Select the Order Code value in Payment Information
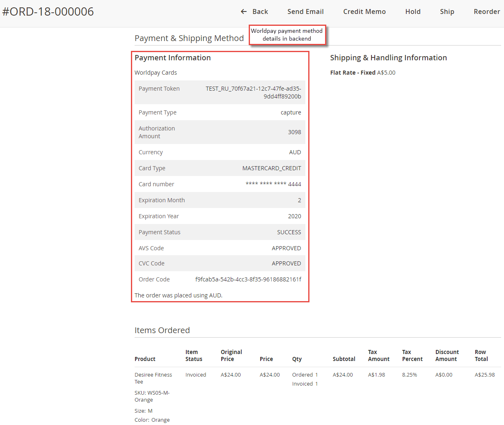The image size is (504, 425). [248, 279]
